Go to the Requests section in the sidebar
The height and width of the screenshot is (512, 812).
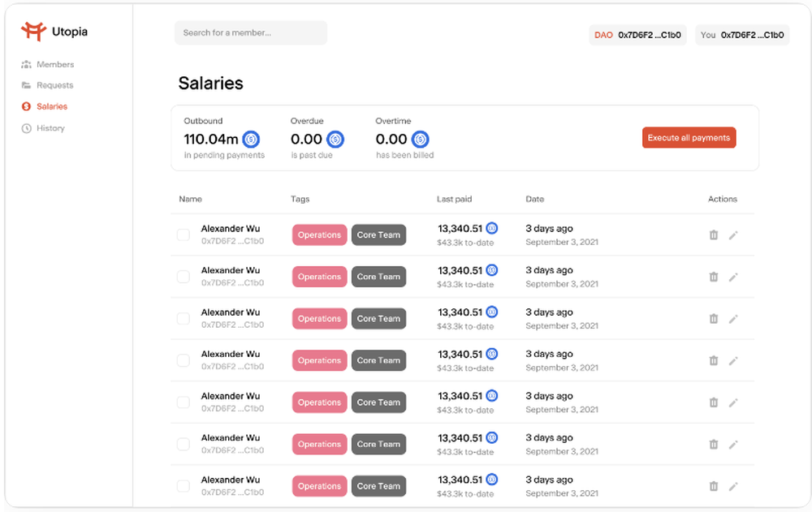(x=54, y=85)
